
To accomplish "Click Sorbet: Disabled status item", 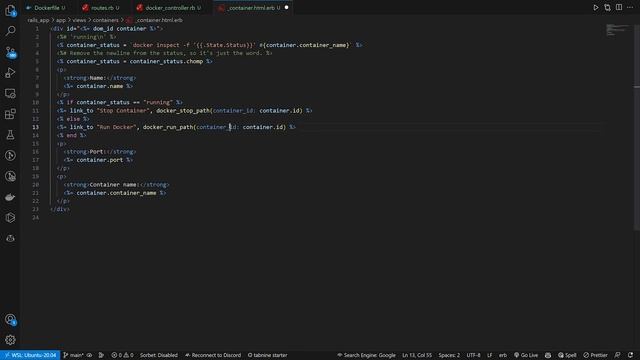I will coord(159,355).
